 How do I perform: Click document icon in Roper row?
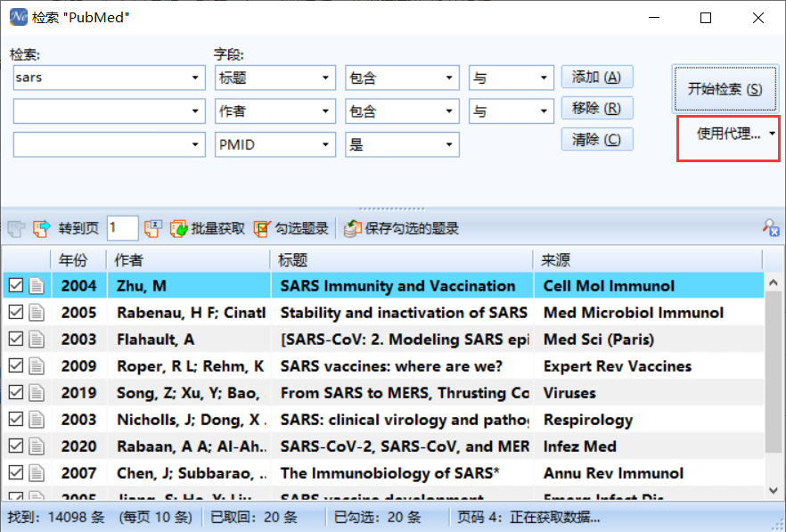37,366
